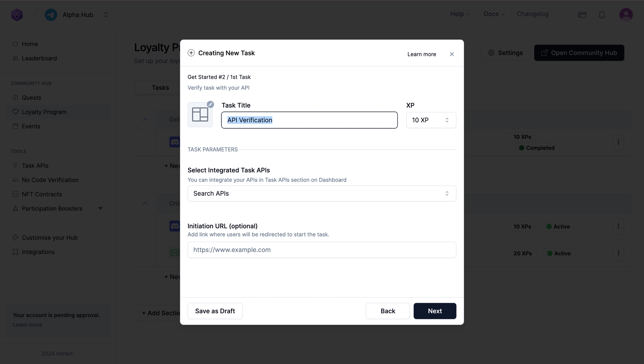Click the pencil edit icon on task thumbnail

pos(210,105)
